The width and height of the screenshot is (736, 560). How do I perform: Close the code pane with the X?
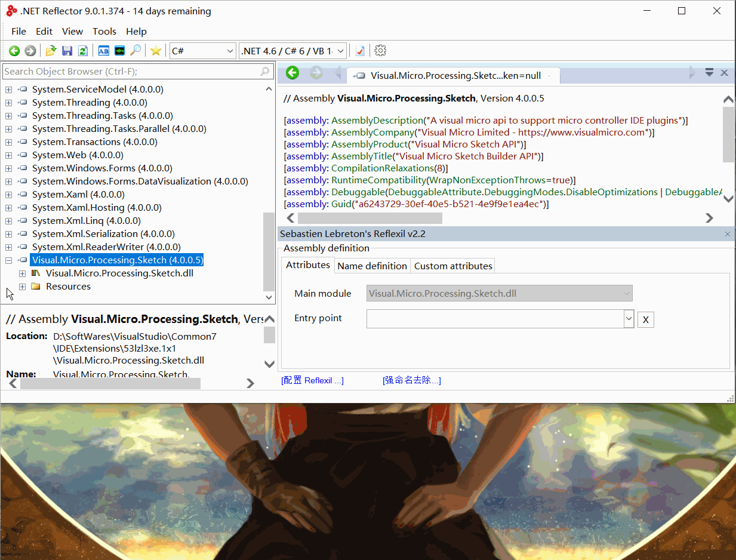(x=724, y=73)
